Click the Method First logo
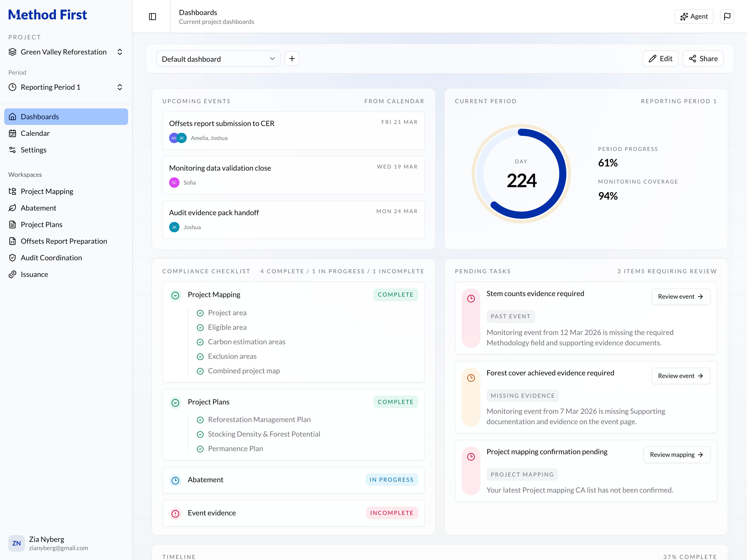 point(48,15)
